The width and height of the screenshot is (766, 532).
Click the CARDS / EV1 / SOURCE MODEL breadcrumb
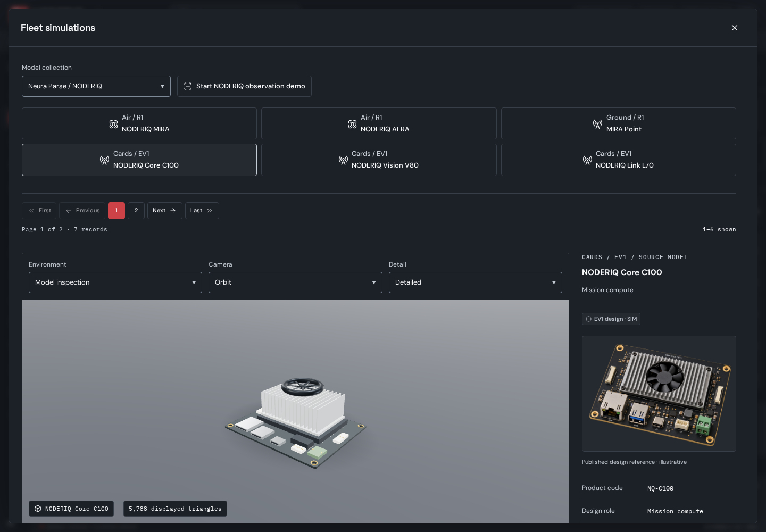click(x=635, y=257)
